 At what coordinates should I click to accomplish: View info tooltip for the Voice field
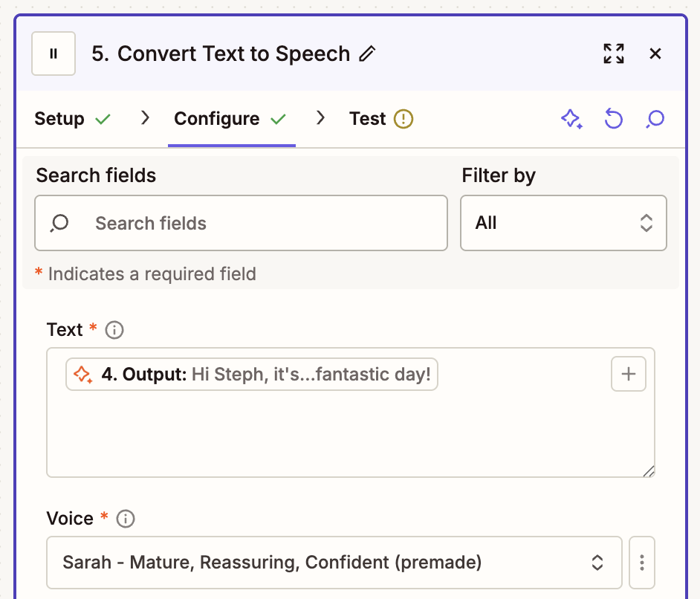125,519
